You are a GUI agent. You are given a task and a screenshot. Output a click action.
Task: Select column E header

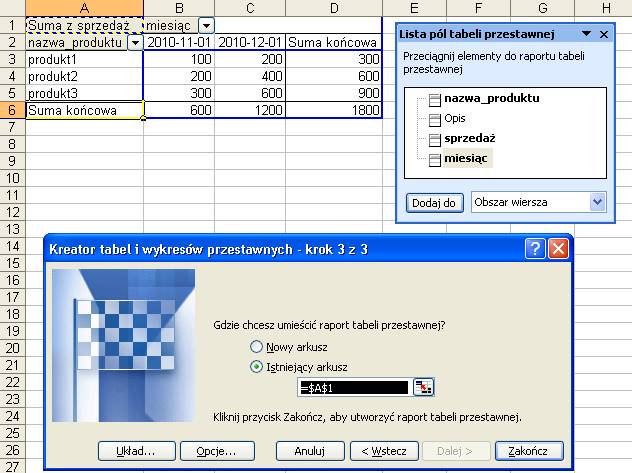tap(414, 8)
